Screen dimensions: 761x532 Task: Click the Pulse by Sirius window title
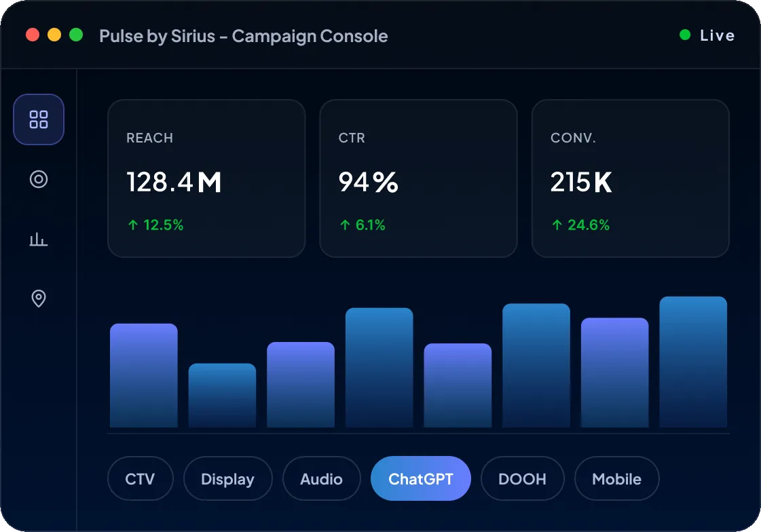[x=243, y=36]
